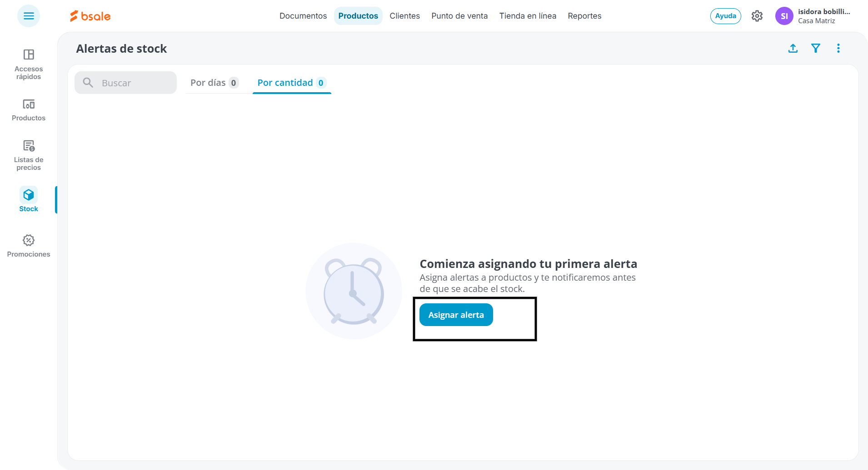Open the isidora bobilli account menu
The height and width of the screenshot is (470, 868).
823,12
